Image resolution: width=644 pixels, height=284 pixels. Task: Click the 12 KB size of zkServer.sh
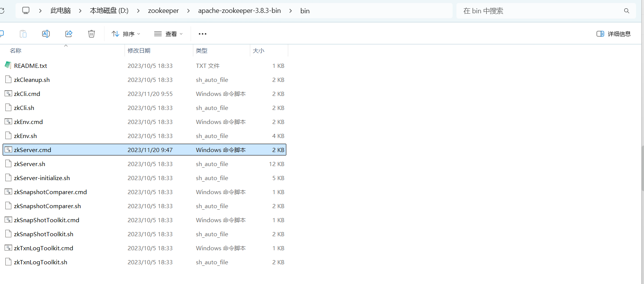click(277, 164)
